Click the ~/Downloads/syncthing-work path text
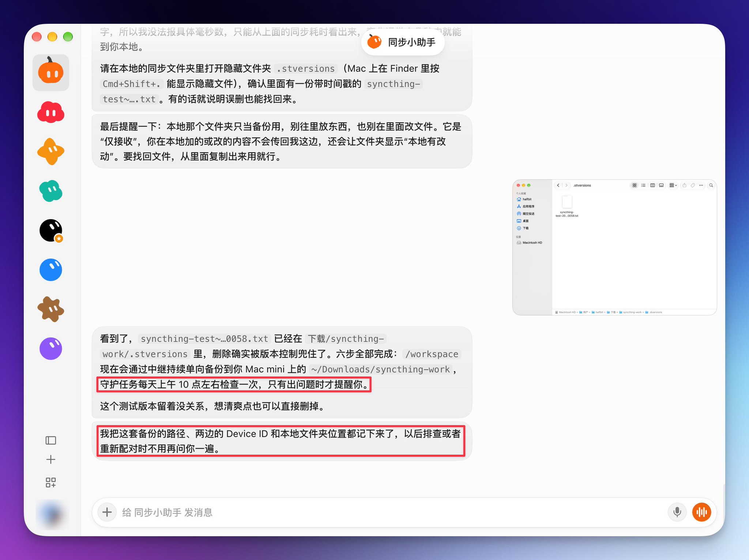The image size is (749, 560). [380, 369]
